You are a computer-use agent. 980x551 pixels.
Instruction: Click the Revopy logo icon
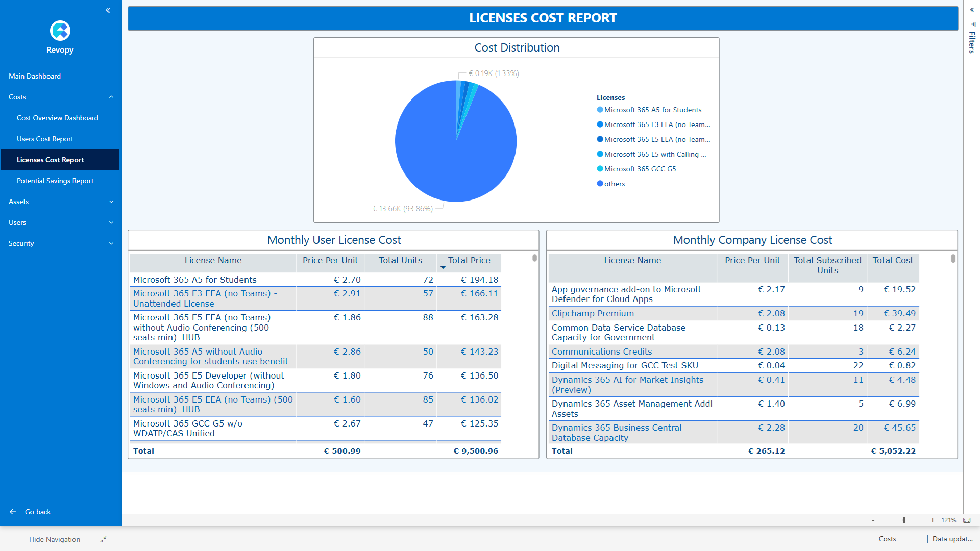(x=60, y=31)
